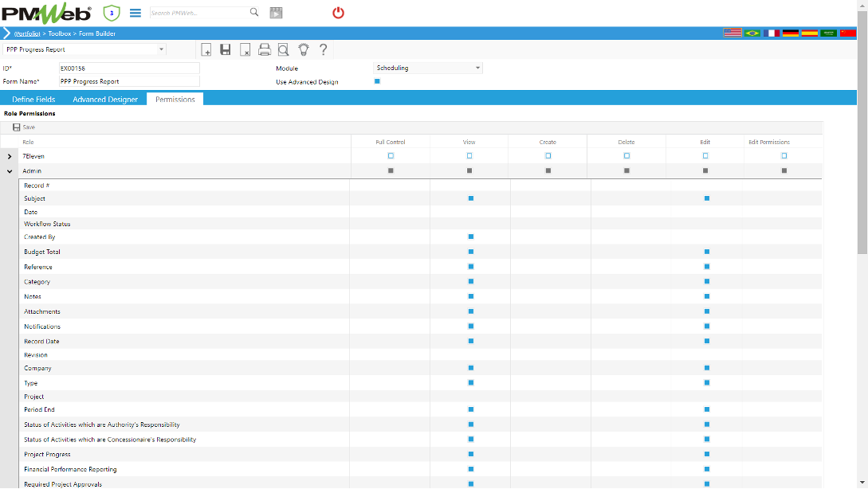This screenshot has width=868, height=489.
Task: Click the search magnifier icon
Action: (x=254, y=12)
